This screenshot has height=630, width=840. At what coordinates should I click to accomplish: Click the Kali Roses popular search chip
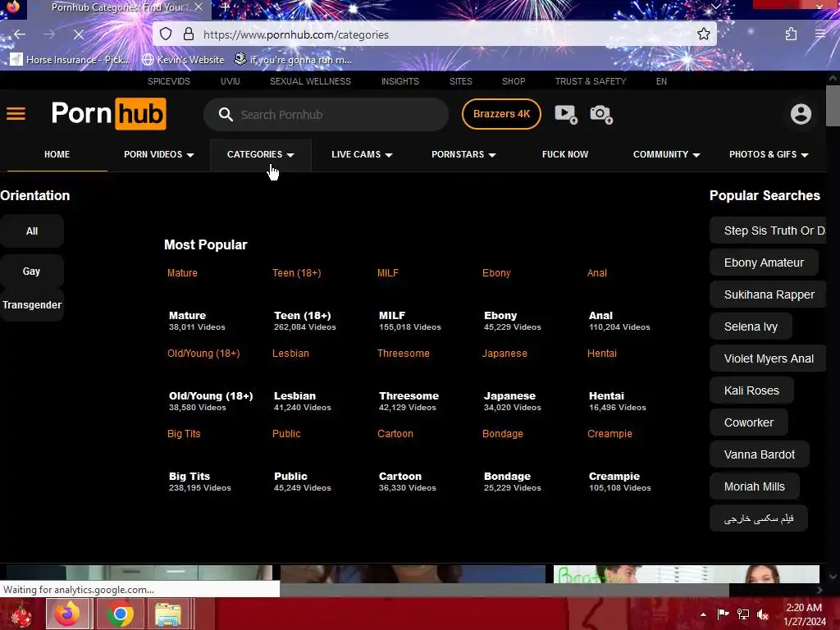point(751,390)
